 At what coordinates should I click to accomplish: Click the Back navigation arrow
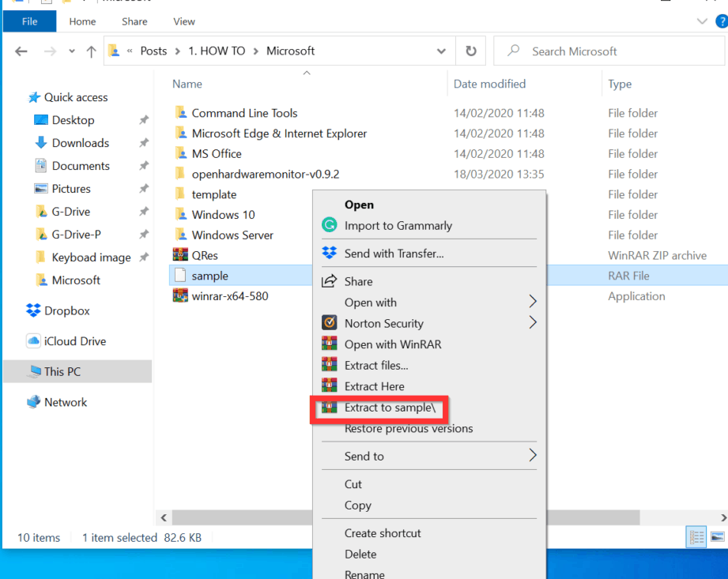point(21,51)
